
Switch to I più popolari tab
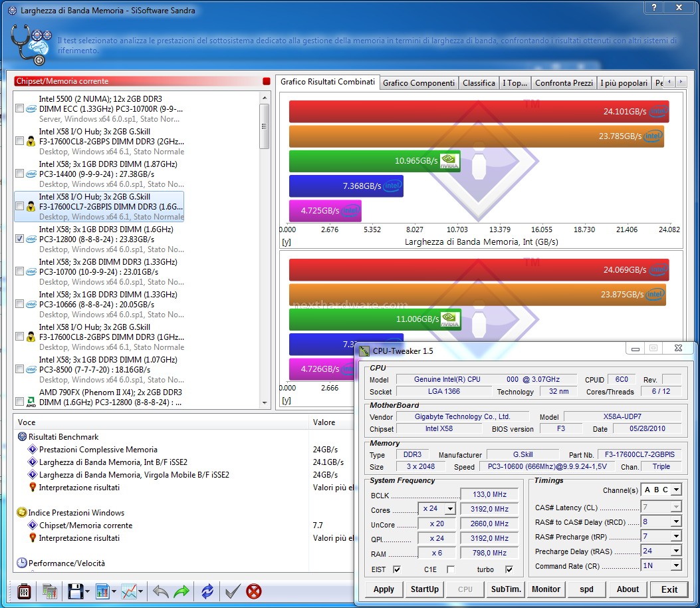(624, 83)
